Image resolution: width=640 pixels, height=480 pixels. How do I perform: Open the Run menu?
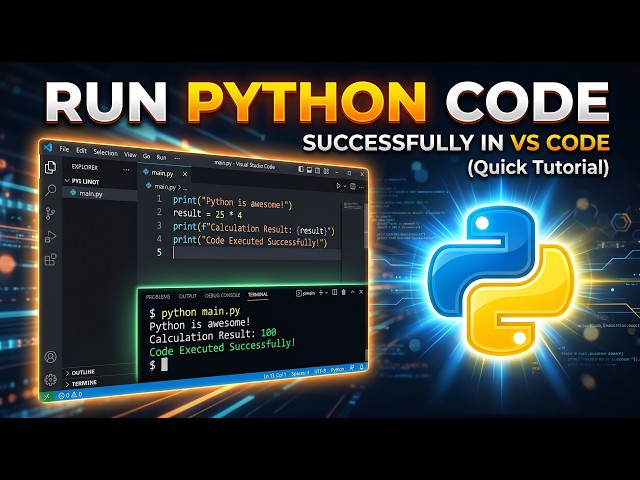tap(161, 157)
